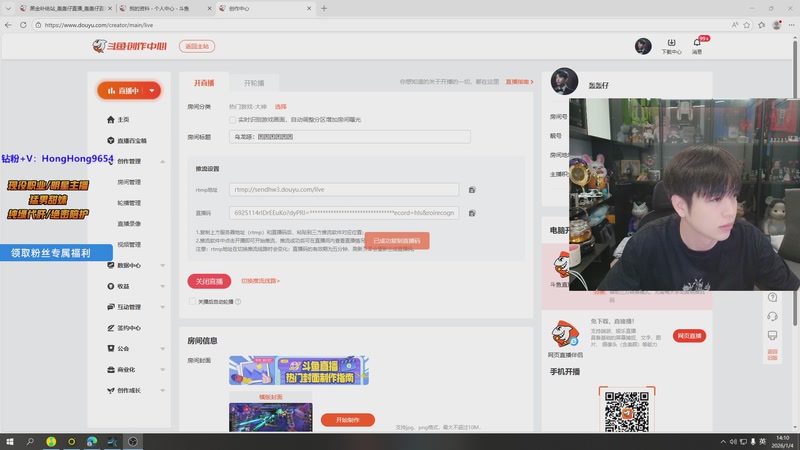Expand the 收益 sidebar section arrow
This screenshot has height=450, width=800.
click(x=163, y=286)
